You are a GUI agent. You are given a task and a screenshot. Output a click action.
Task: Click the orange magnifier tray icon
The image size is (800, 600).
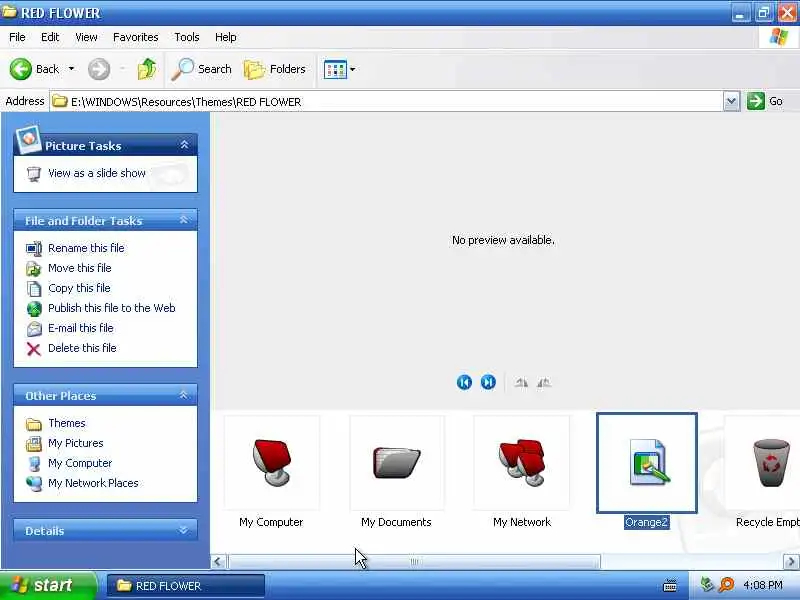tap(726, 585)
